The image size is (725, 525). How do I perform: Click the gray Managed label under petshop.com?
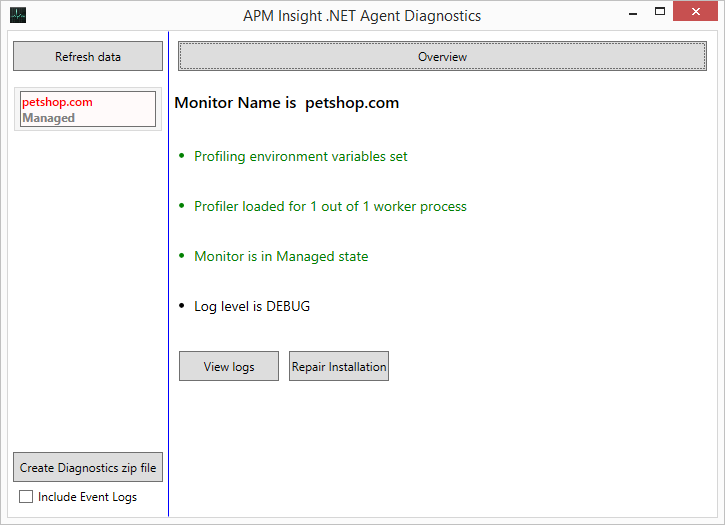click(49, 118)
